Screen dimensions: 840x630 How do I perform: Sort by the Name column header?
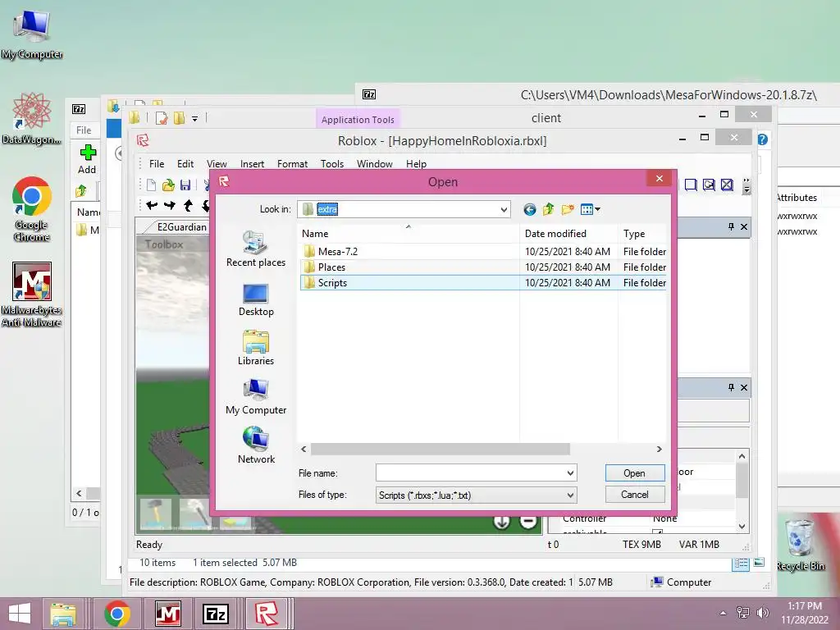(409, 234)
